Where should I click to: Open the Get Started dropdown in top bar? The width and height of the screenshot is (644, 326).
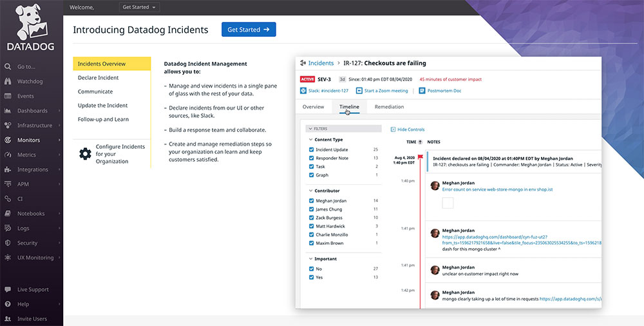[x=139, y=7]
